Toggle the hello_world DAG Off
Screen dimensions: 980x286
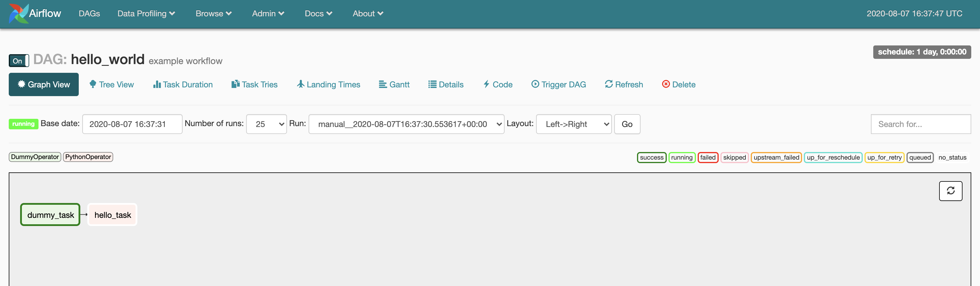(18, 60)
